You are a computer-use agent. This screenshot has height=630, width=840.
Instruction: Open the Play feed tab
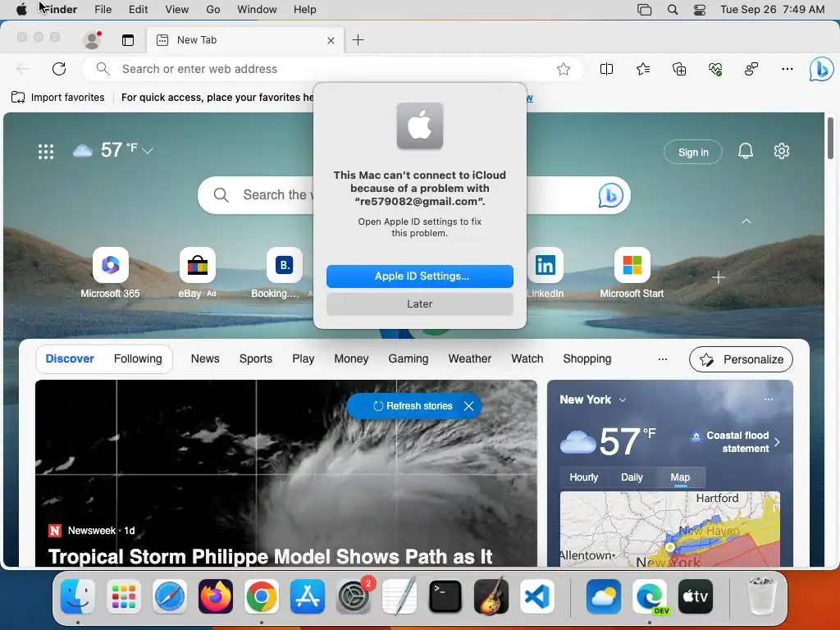(304, 359)
